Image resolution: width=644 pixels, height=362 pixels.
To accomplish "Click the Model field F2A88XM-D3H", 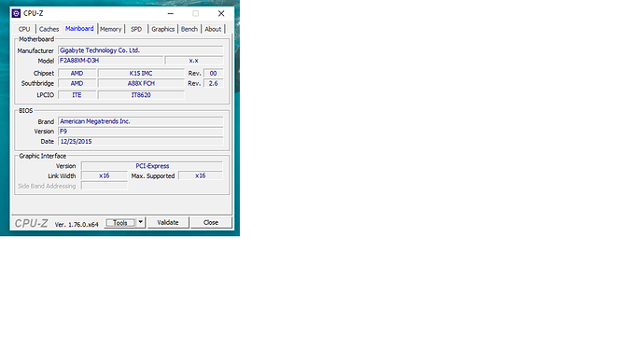I will pos(111,61).
